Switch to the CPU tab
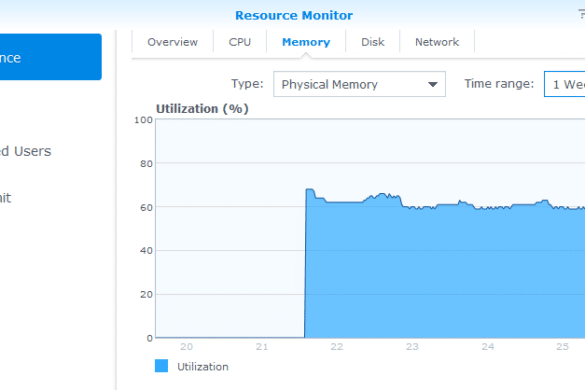585x390 pixels. [240, 42]
